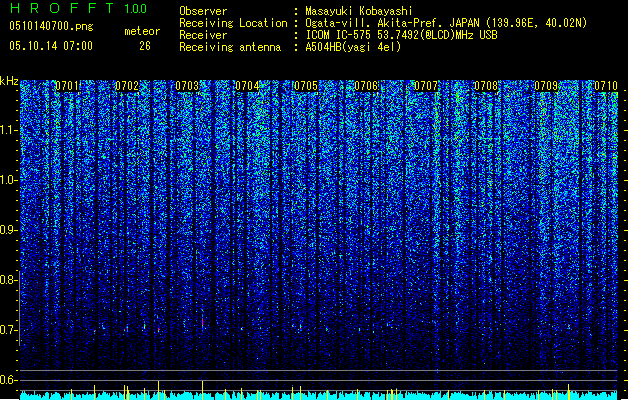Image resolution: width=629 pixels, height=400 pixels.
Task: Click the 0710 time marker
Action: [606, 86]
